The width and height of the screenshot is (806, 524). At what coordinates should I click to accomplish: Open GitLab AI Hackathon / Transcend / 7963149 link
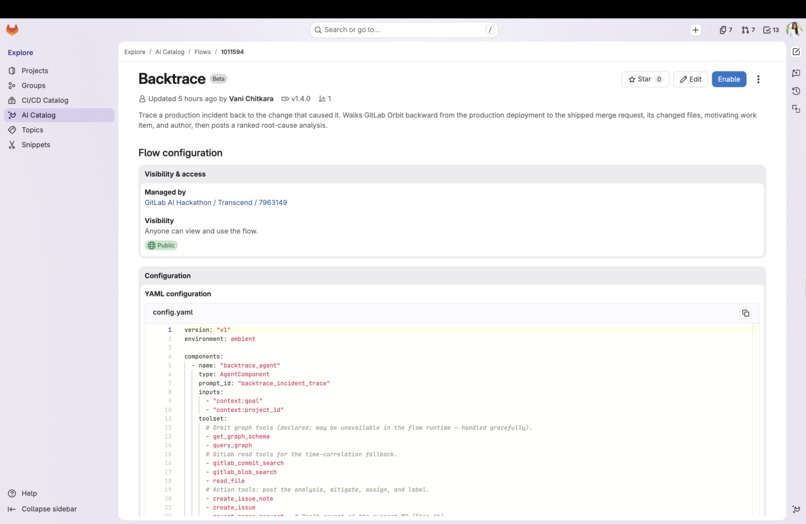click(216, 203)
